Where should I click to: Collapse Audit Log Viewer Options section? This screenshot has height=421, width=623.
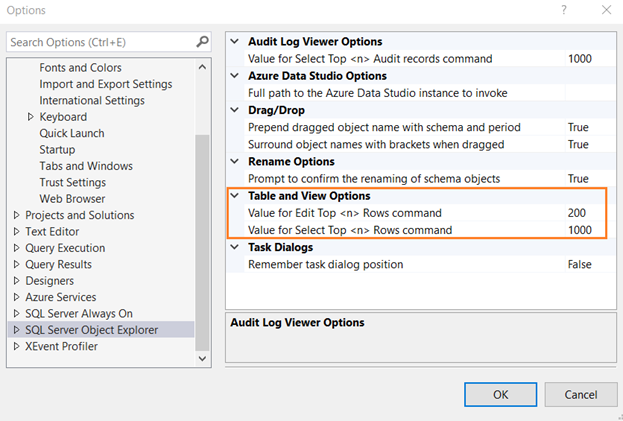(235, 42)
